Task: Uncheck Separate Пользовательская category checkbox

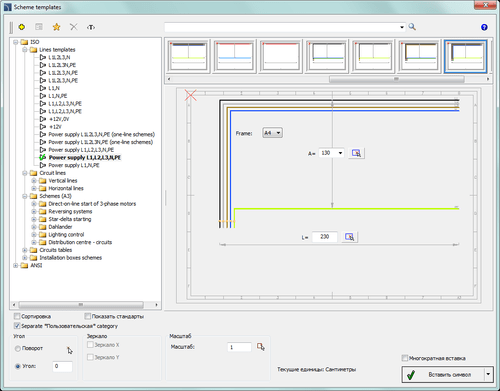Action: [x=17, y=326]
